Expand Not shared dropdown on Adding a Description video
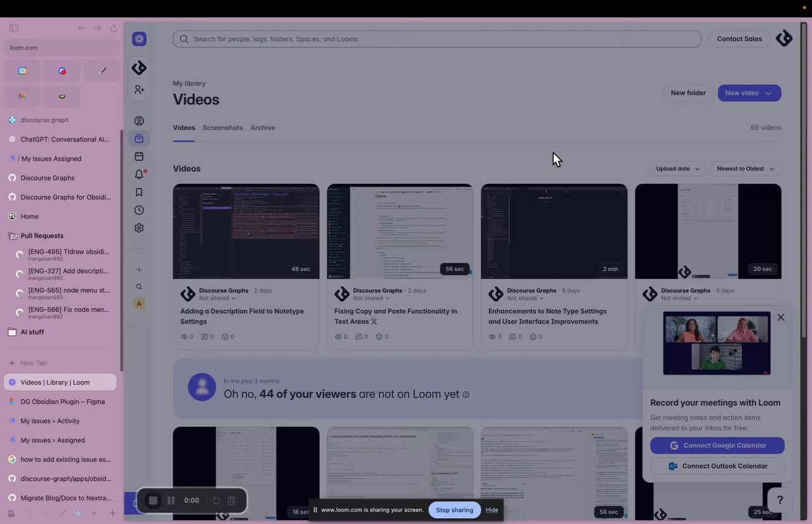The image size is (812, 524). pos(217,298)
